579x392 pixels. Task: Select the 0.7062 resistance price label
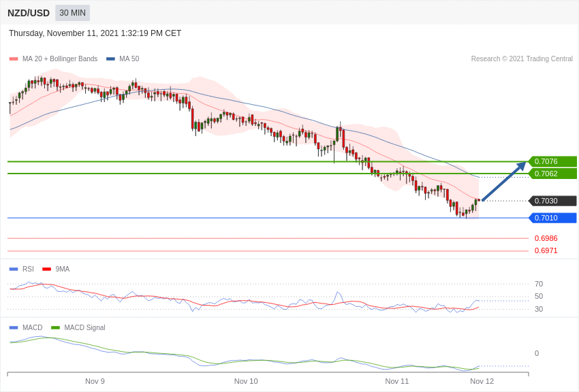(x=553, y=174)
